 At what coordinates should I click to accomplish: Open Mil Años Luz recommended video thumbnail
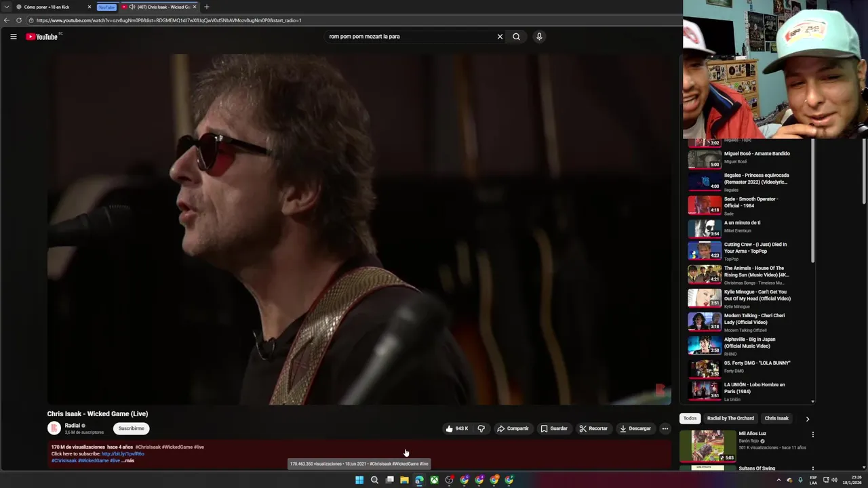[707, 446]
